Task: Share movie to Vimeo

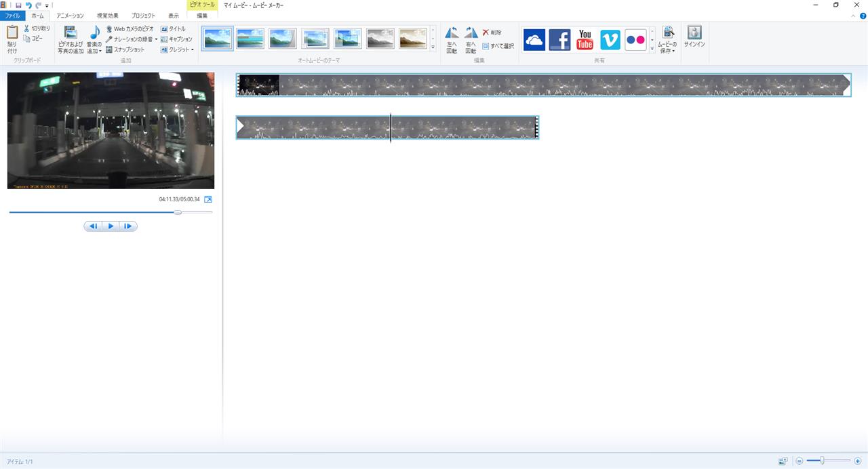Action: point(610,40)
